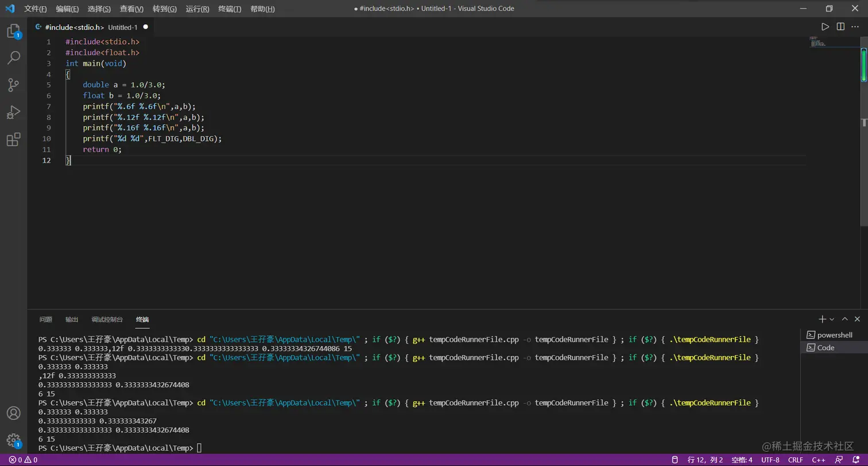Open the 终端(T) menu
The image size is (868, 466).
point(230,9)
